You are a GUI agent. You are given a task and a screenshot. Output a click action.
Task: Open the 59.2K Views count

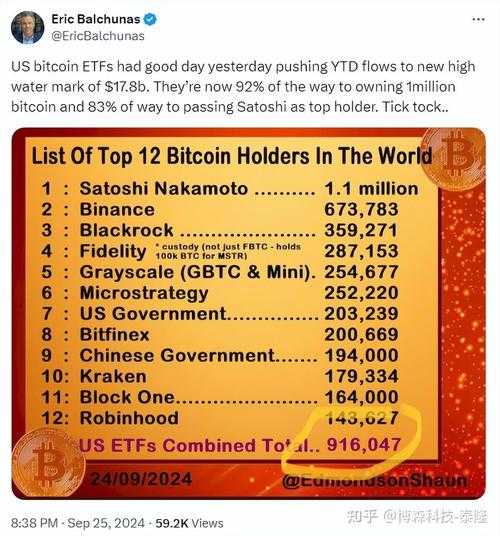pyautogui.click(x=189, y=523)
